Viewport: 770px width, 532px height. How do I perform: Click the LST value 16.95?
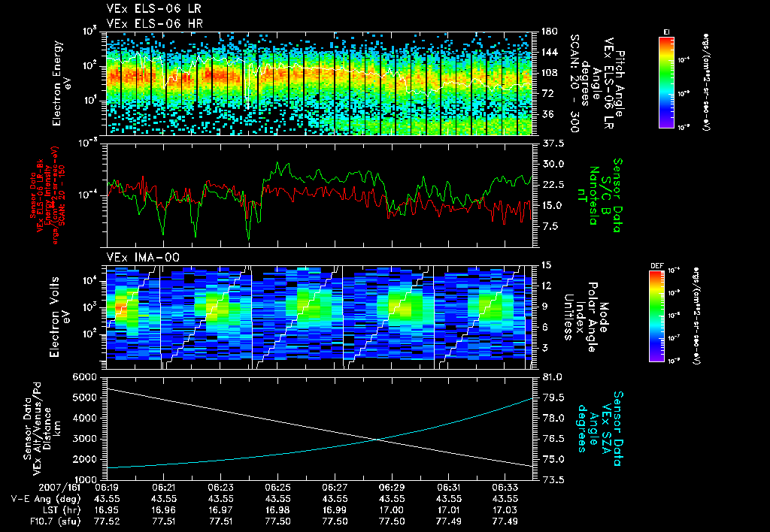107,510
